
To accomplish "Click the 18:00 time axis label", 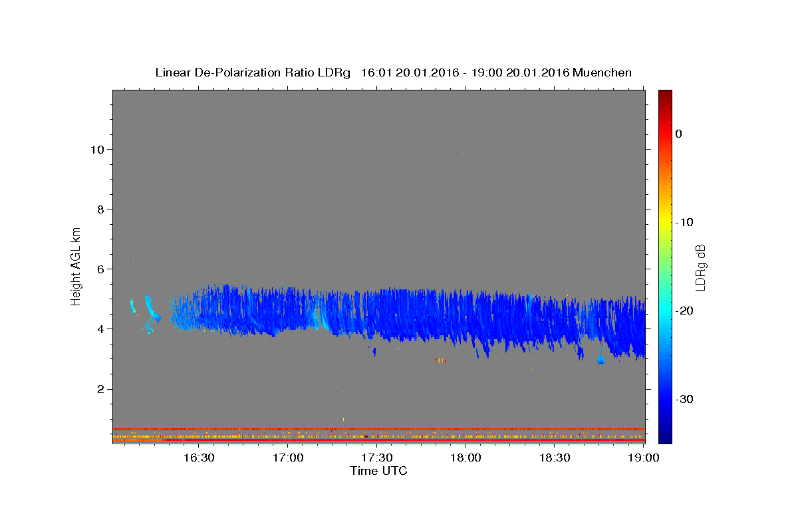I will tap(465, 458).
